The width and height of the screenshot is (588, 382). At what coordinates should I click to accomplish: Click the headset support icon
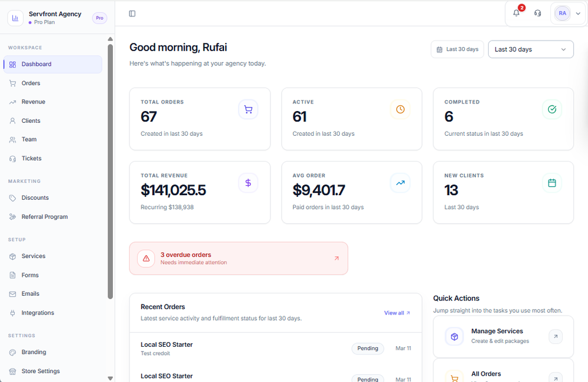pos(537,13)
